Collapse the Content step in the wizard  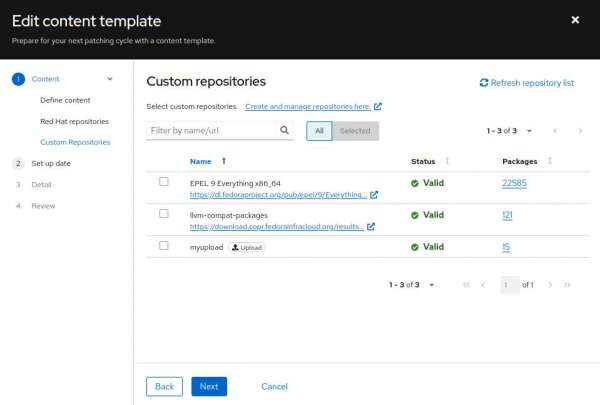click(110, 78)
